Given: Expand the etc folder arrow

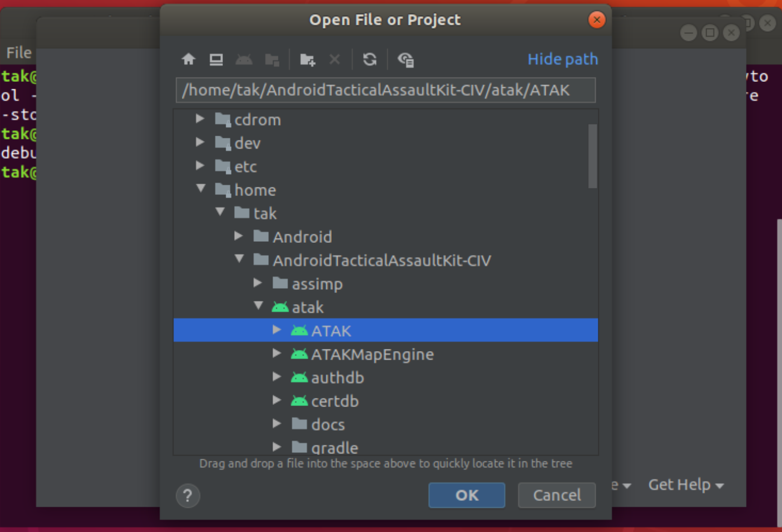Looking at the screenshot, I should pos(200,165).
